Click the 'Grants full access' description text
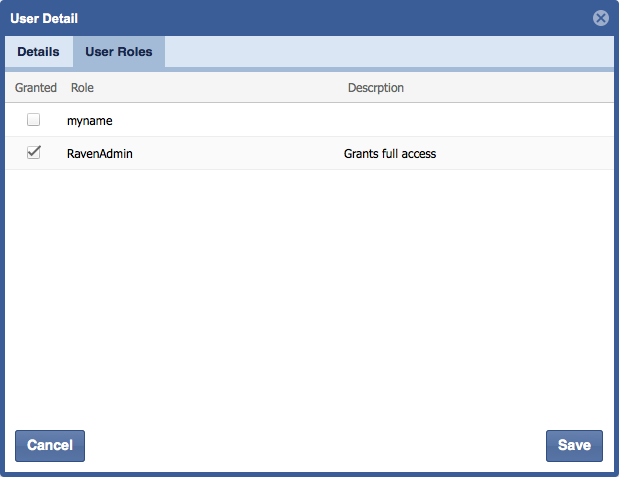This screenshot has width=619, height=477. pyautogui.click(x=390, y=154)
